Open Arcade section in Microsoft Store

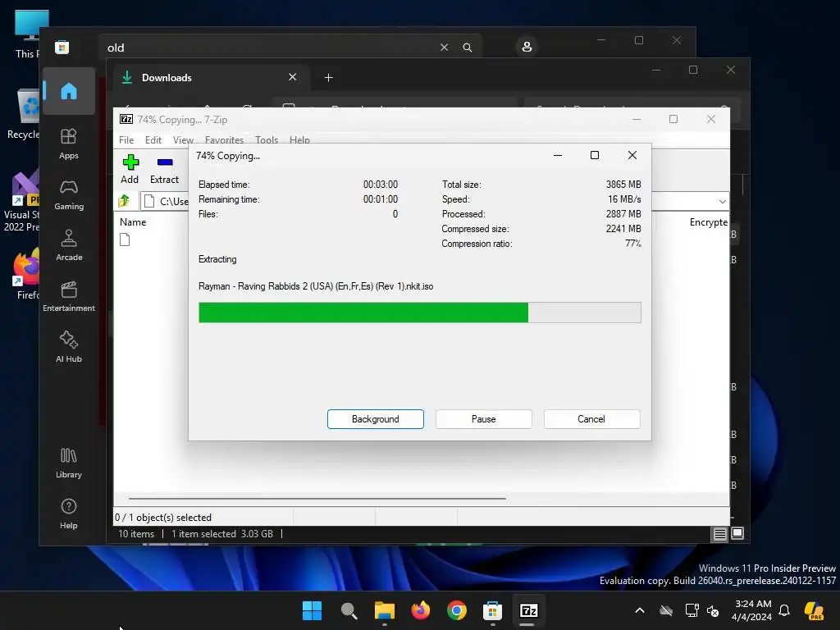tap(69, 245)
